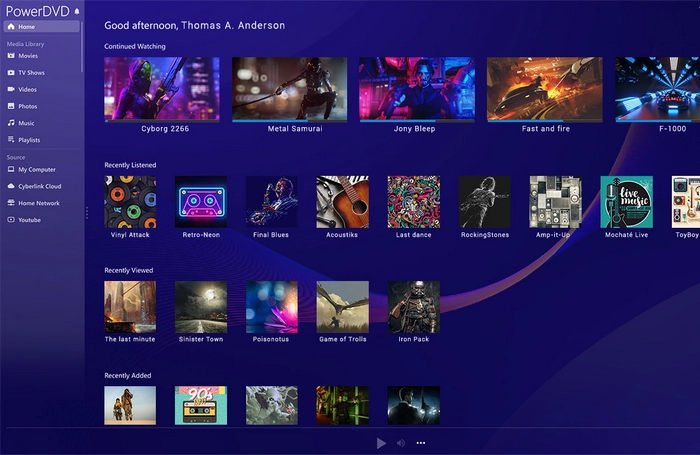Viewport: 700px width, 455px height.
Task: Mute audio with the speaker icon
Action: click(x=401, y=443)
